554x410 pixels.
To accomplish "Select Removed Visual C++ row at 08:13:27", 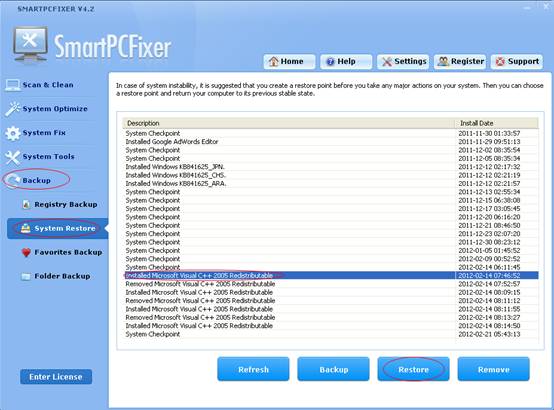I will 331,317.
